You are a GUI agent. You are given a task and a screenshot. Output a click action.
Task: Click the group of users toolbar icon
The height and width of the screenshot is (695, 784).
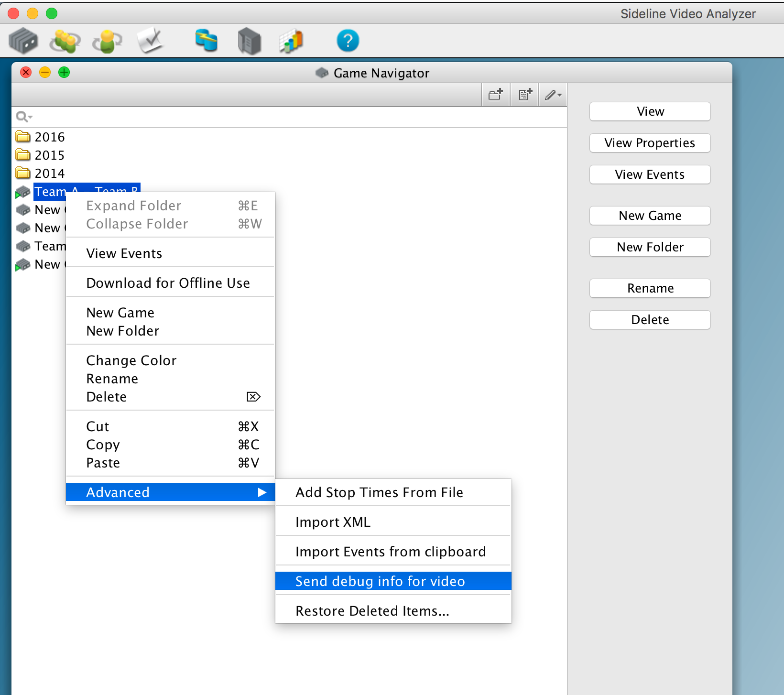point(65,41)
